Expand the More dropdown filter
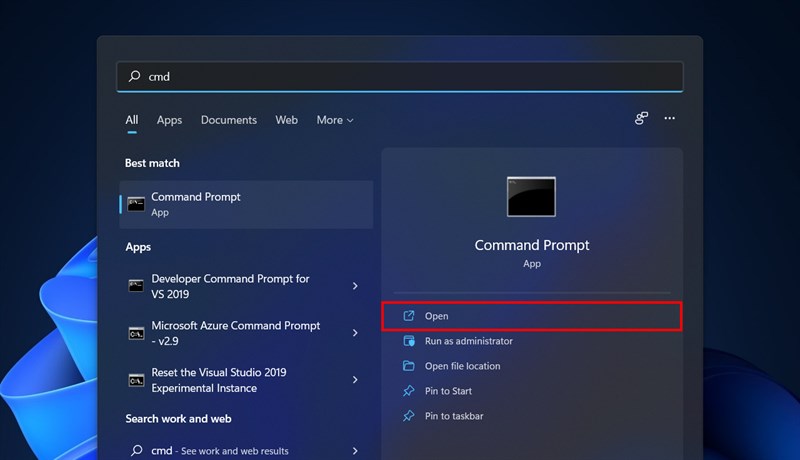800x460 pixels. click(335, 120)
